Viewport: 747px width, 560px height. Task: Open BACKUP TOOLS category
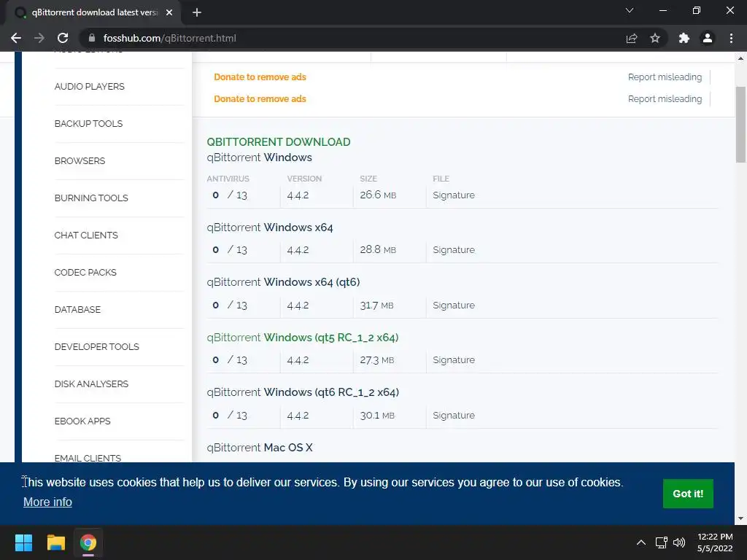tap(88, 124)
